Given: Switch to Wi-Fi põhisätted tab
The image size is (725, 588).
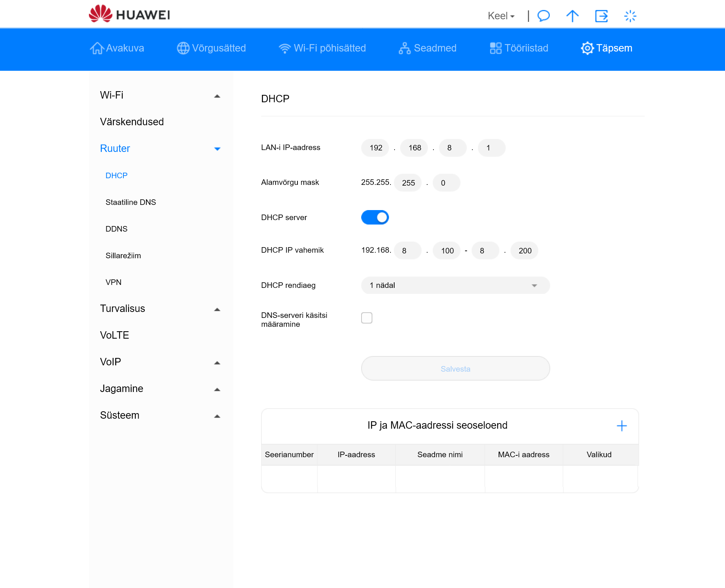Looking at the screenshot, I should pos(322,48).
